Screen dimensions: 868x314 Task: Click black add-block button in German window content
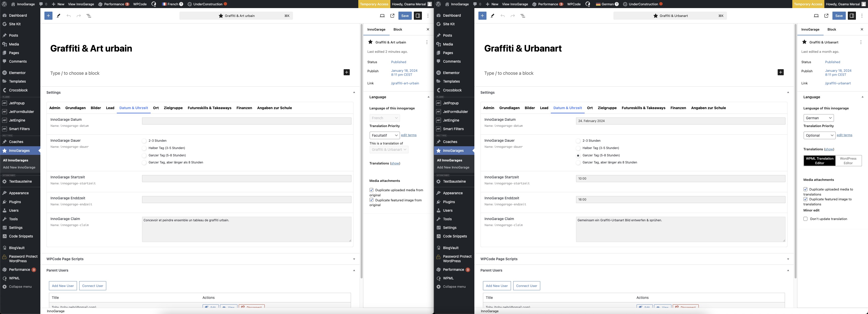(x=780, y=72)
